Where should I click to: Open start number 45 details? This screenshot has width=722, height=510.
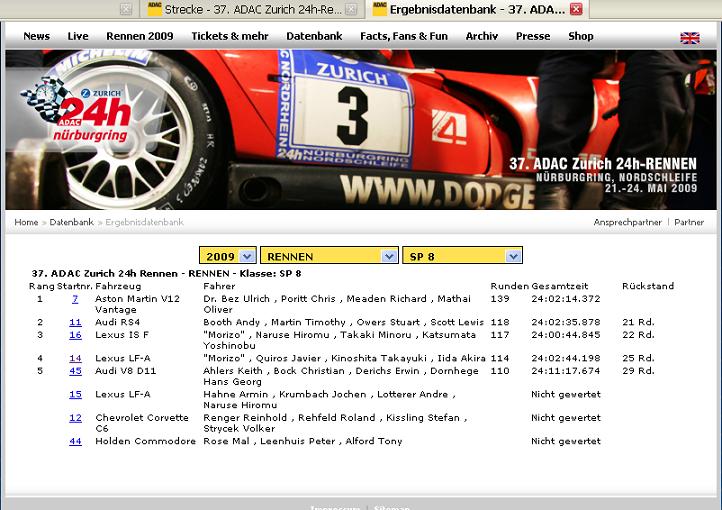pyautogui.click(x=75, y=371)
